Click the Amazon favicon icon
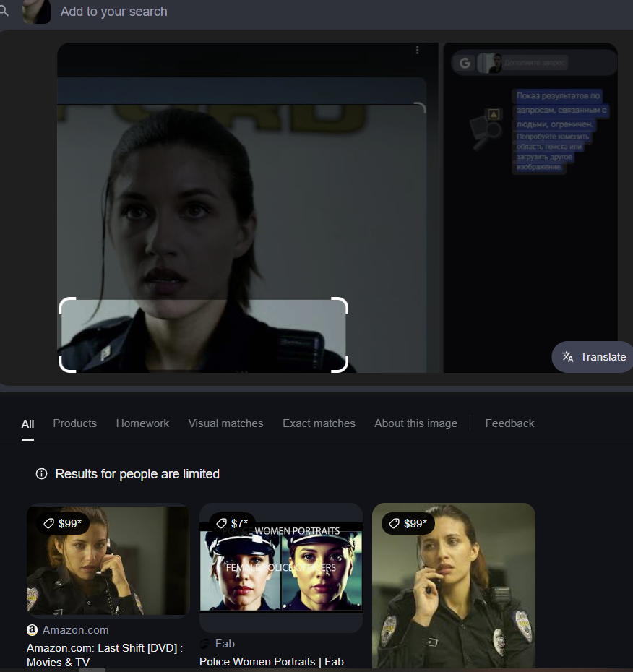Image resolution: width=633 pixels, height=672 pixels. pyautogui.click(x=32, y=630)
